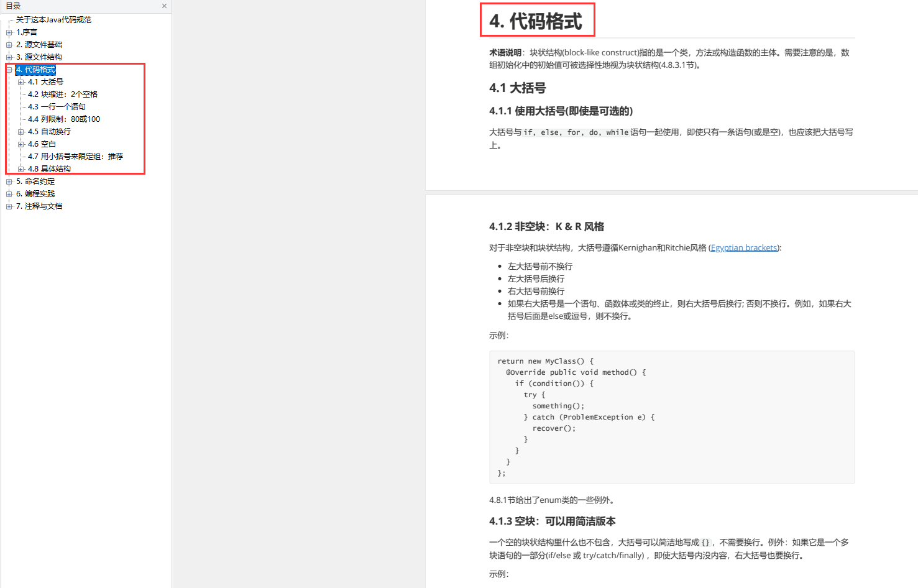Expand the 5. 命名约定 node
Viewport: 918px width, 588px height.
pyautogui.click(x=9, y=181)
